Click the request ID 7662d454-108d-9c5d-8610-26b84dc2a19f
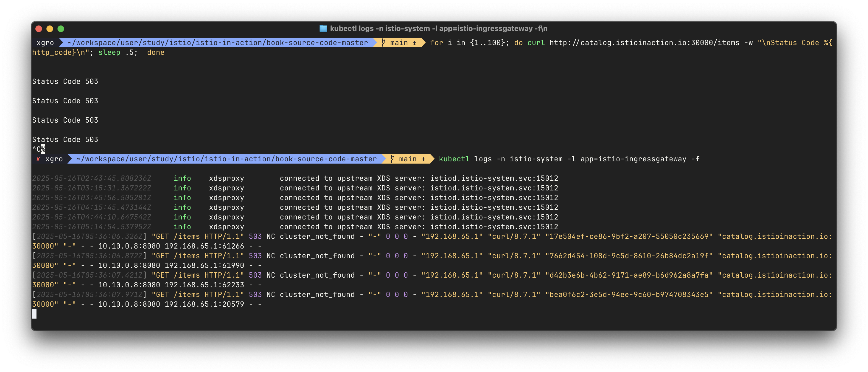This screenshot has width=868, height=372. pos(629,256)
